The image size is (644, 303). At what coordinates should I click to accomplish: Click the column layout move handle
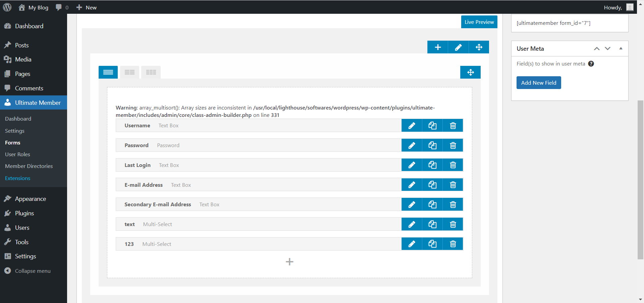tap(470, 72)
